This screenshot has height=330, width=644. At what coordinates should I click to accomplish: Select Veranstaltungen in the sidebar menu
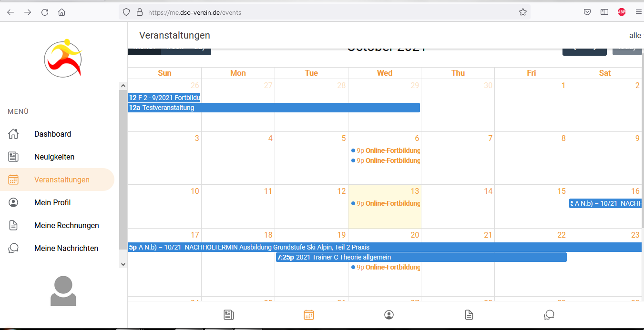(57, 180)
